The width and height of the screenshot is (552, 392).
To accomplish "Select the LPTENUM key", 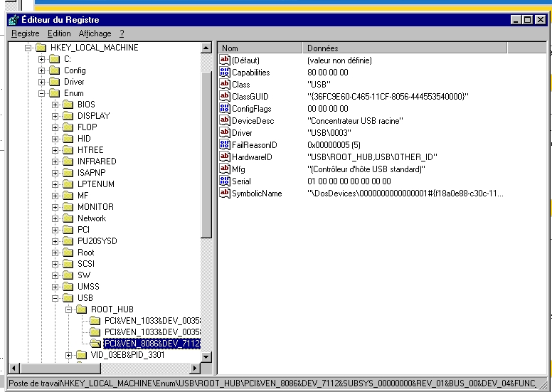I will pyautogui.click(x=96, y=184).
